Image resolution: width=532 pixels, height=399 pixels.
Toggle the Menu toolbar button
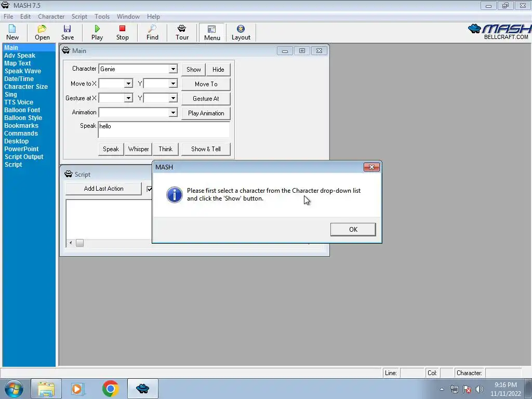coord(212,33)
